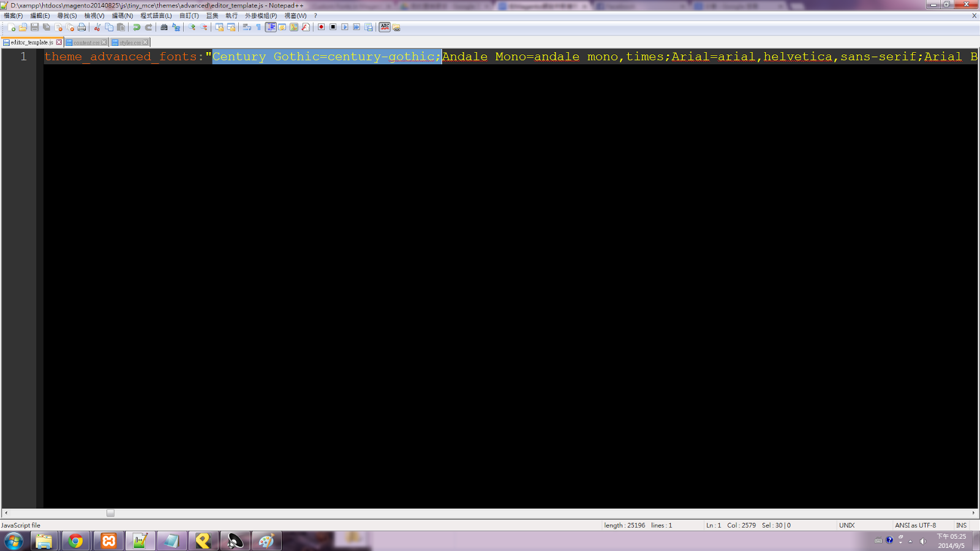Expand hidden system tray icons arrow
Image resolution: width=980 pixels, height=551 pixels.
point(910,541)
